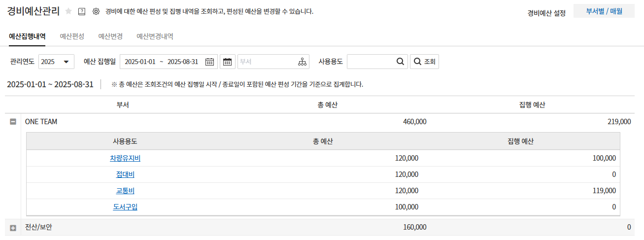Open calendar picker inside date range field
Viewport: 644px width, 240px height.
click(x=209, y=62)
